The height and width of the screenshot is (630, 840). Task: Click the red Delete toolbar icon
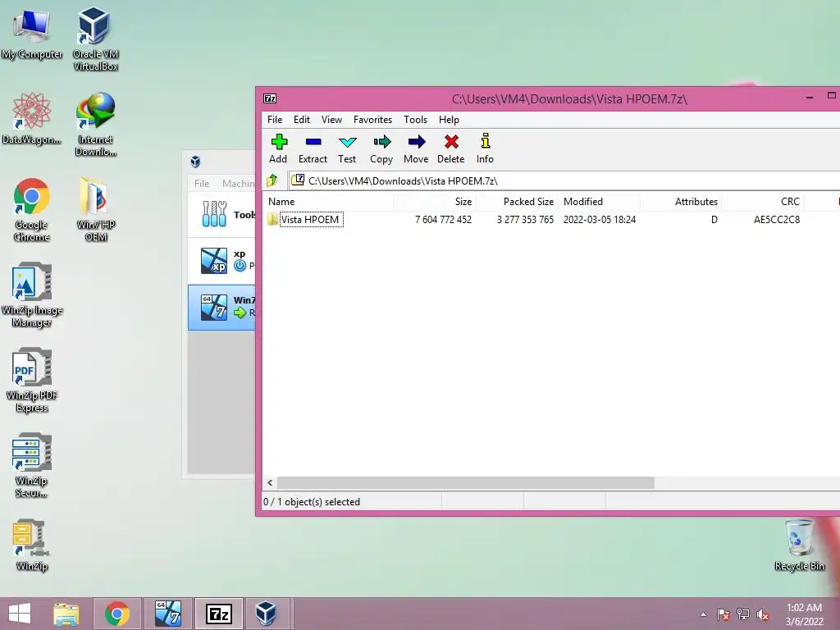coord(451,148)
